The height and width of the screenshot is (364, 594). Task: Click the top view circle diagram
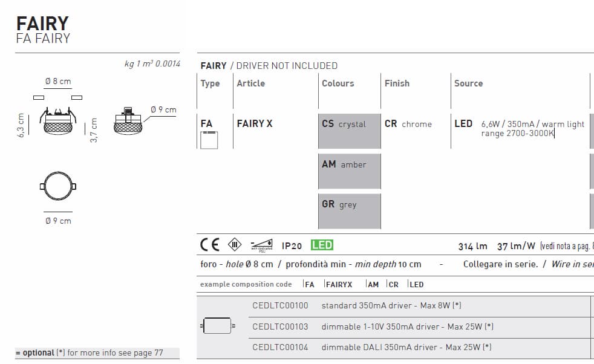click(x=57, y=185)
